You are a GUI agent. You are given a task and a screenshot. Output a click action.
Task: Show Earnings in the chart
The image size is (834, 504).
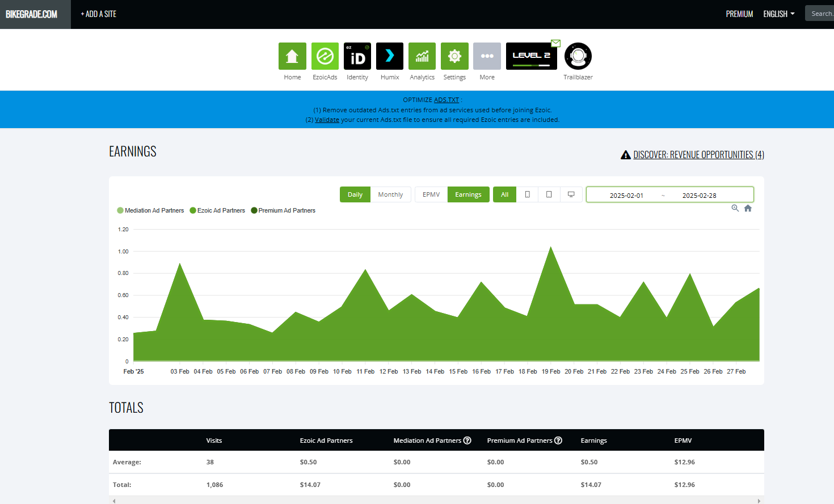click(468, 194)
